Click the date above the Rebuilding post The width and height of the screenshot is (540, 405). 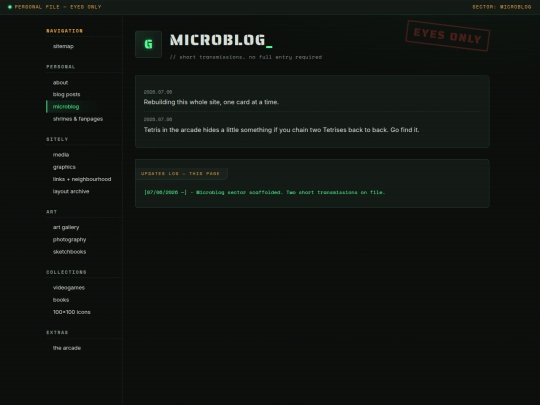click(x=158, y=92)
